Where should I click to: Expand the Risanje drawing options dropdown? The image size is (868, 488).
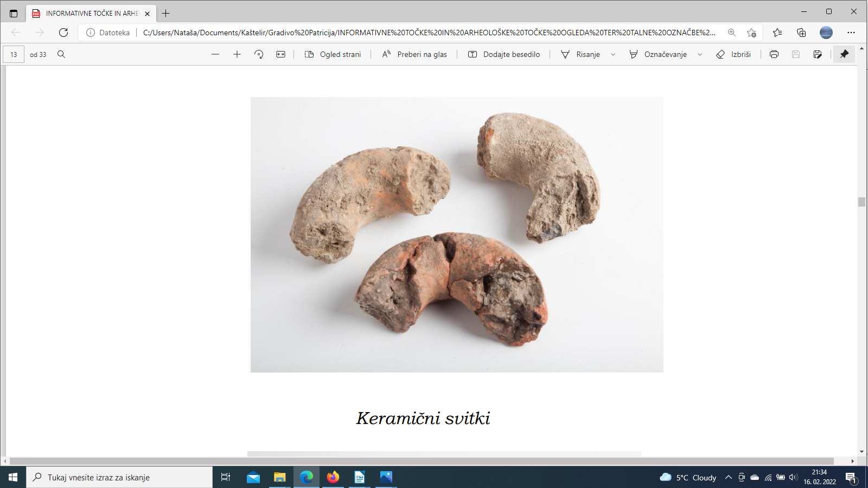pos(613,54)
